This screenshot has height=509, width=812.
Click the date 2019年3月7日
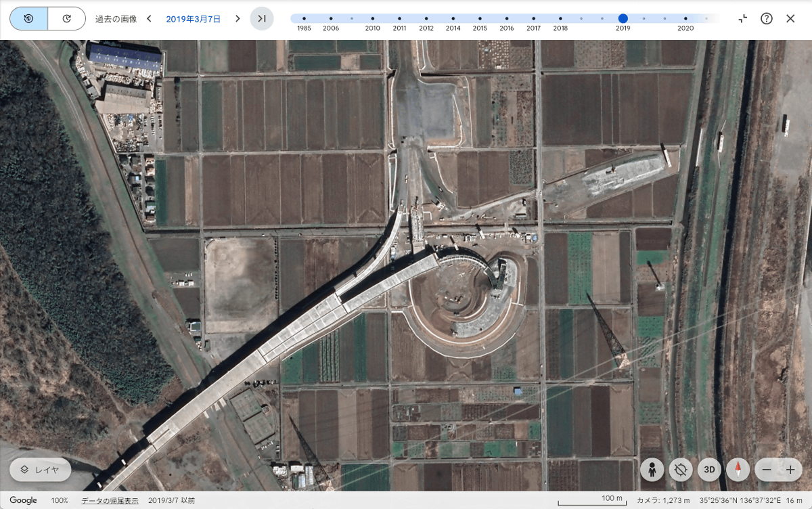(x=194, y=19)
